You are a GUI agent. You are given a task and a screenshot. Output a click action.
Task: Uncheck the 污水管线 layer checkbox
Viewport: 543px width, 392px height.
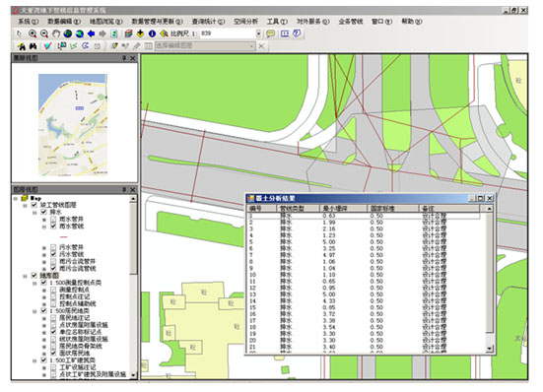(x=53, y=254)
